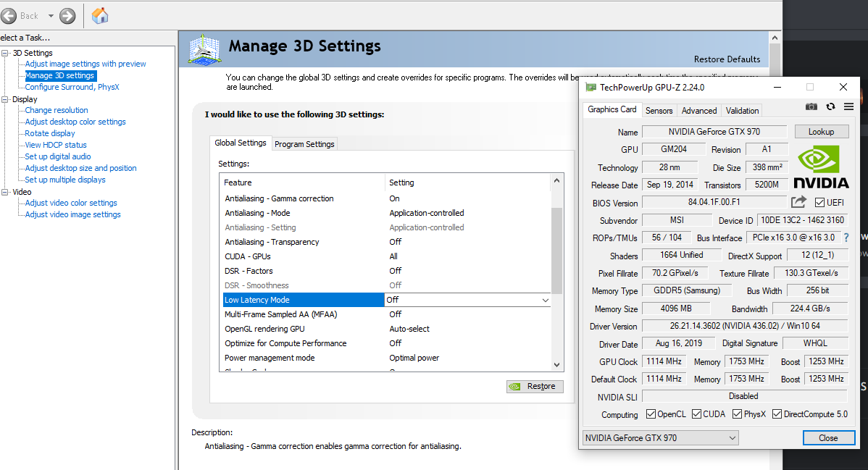Viewport: 868px width, 470px height.
Task: Toggle the UEFI checkbox
Action: [820, 203]
